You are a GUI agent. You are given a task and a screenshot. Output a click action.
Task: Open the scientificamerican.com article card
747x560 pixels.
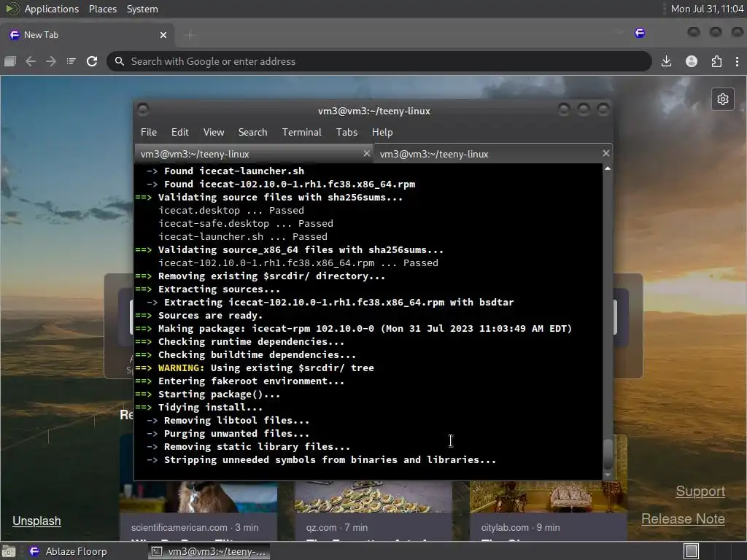coord(198,511)
